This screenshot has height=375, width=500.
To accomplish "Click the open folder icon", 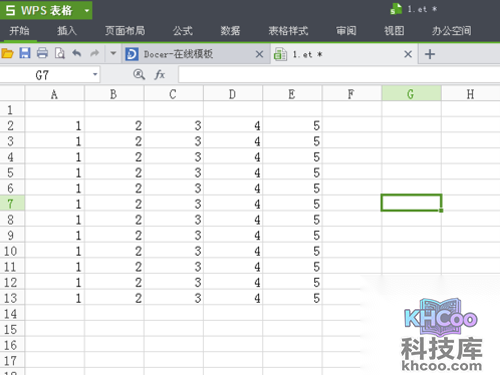I will 7,53.
